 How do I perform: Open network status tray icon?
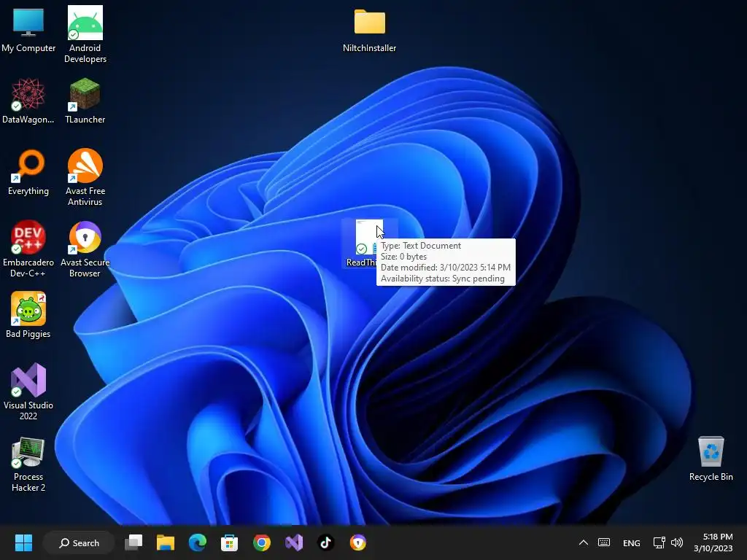tap(659, 542)
